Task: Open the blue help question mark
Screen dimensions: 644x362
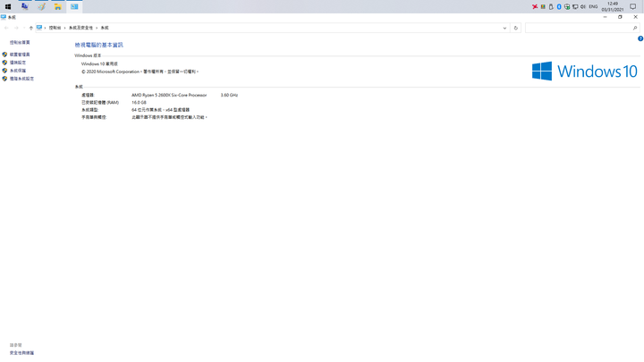Action: pos(640,38)
